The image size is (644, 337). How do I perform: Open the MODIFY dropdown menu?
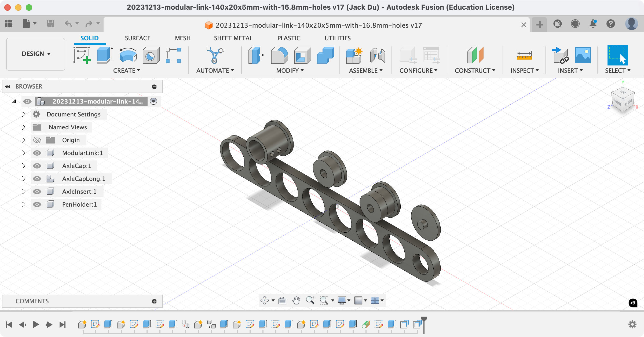(x=290, y=71)
